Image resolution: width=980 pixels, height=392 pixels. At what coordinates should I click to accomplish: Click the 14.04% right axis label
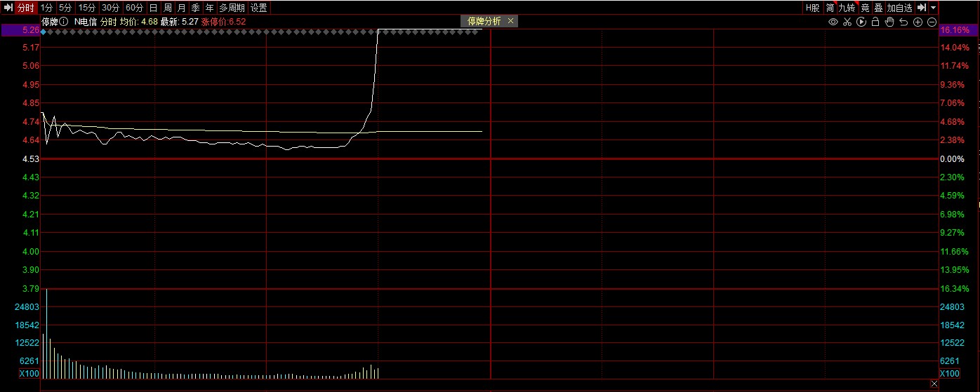point(956,48)
